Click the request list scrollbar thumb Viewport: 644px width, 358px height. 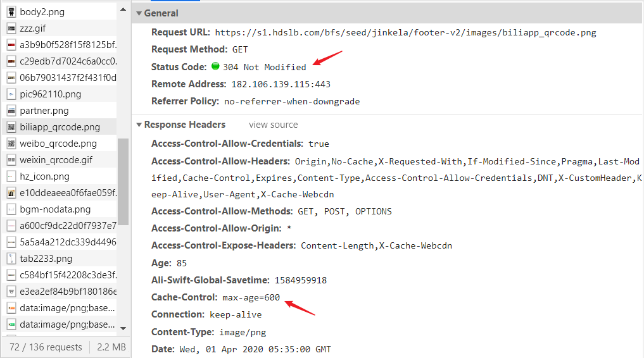(123, 182)
